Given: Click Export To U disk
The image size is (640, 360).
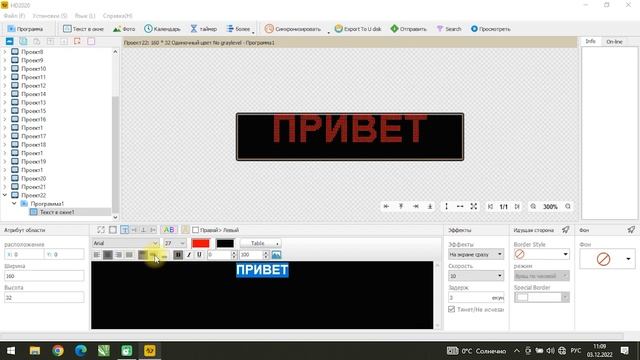Looking at the screenshot, I should (x=358, y=29).
